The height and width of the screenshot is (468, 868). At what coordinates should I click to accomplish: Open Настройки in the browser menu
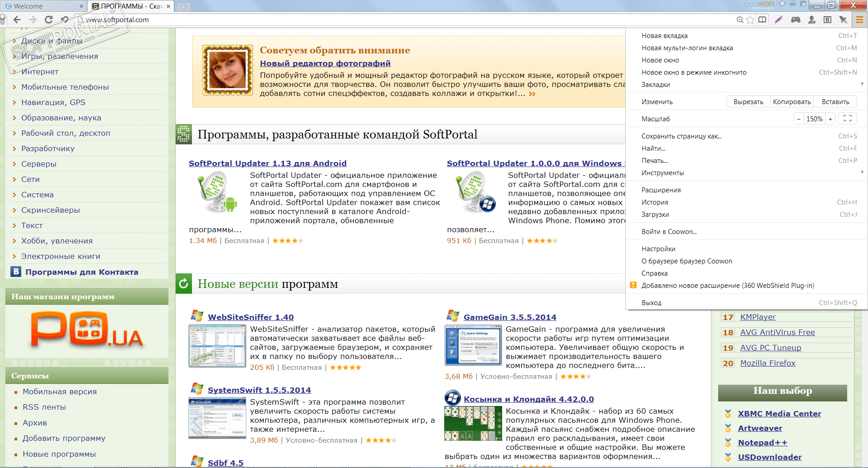pyautogui.click(x=747, y=249)
